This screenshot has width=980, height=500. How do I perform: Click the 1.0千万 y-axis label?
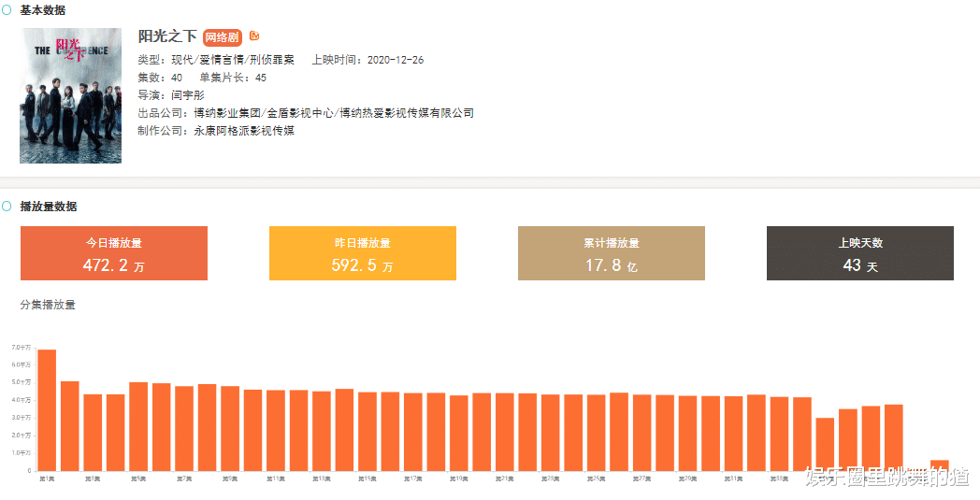(x=21, y=452)
